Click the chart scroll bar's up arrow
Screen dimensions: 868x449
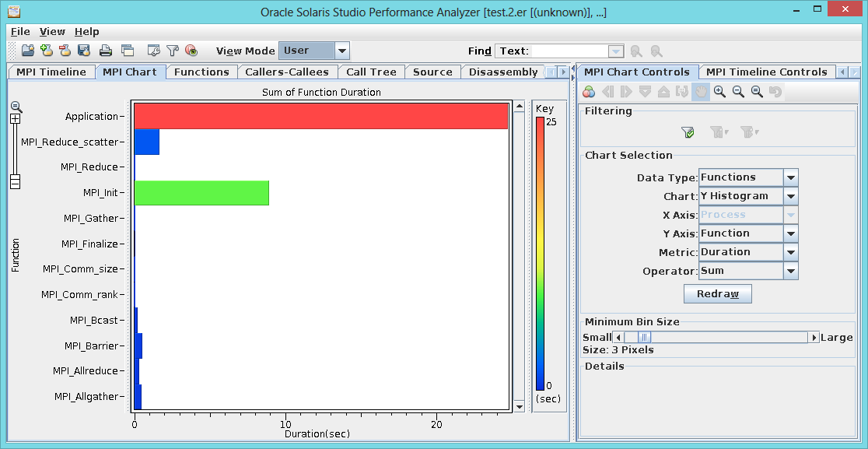pos(519,107)
